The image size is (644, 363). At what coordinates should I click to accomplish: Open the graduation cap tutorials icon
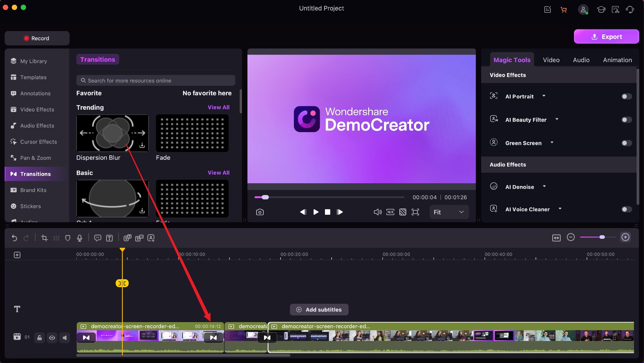pos(601,9)
